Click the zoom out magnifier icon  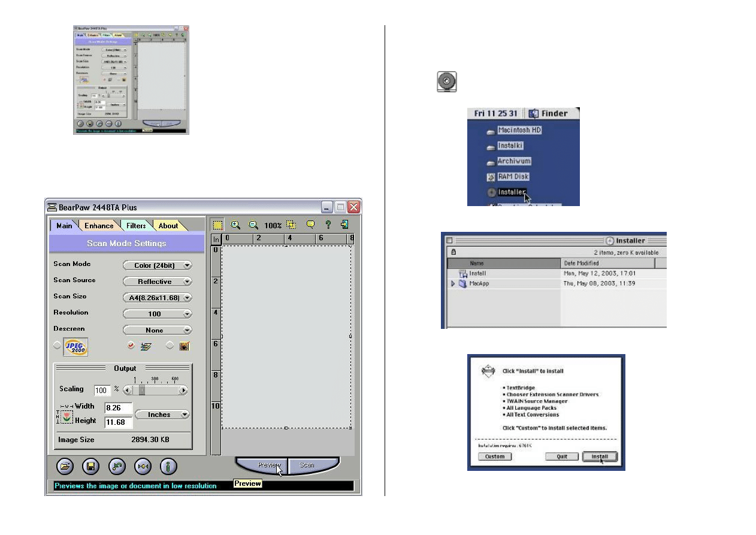[x=253, y=225]
